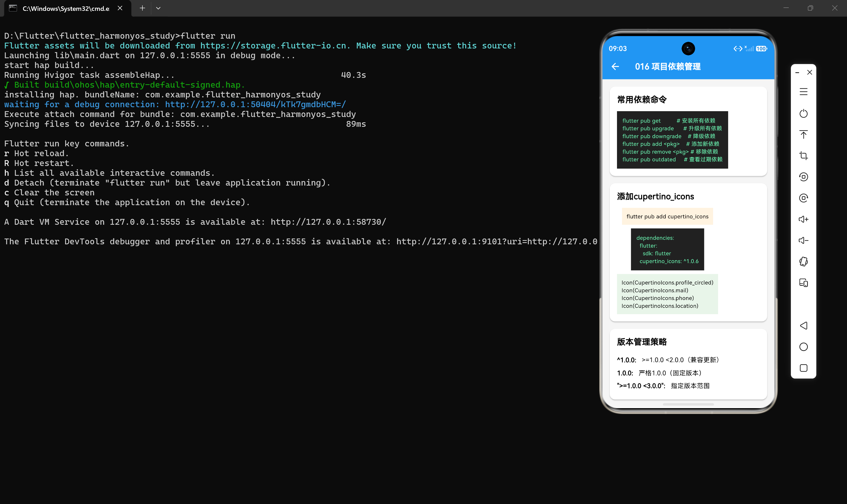Tap the 'flutter pub add cupertino_icons' command box
Image resolution: width=847 pixels, height=504 pixels.
667,216
